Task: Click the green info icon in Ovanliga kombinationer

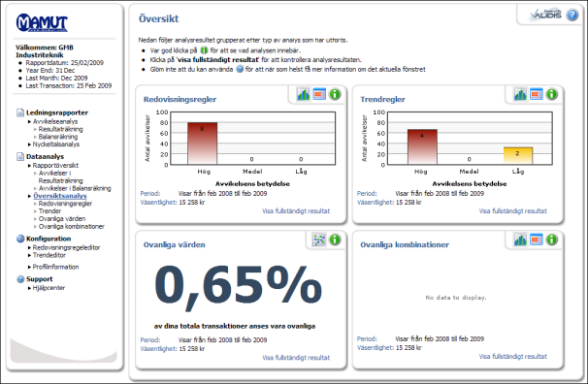Action: point(552,240)
